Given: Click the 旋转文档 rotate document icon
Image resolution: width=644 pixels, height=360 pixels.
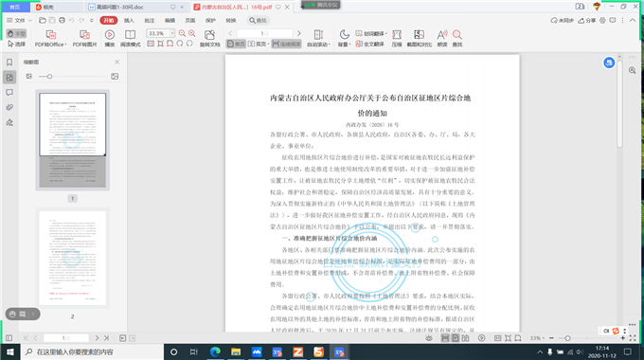Looking at the screenshot, I should (209, 34).
